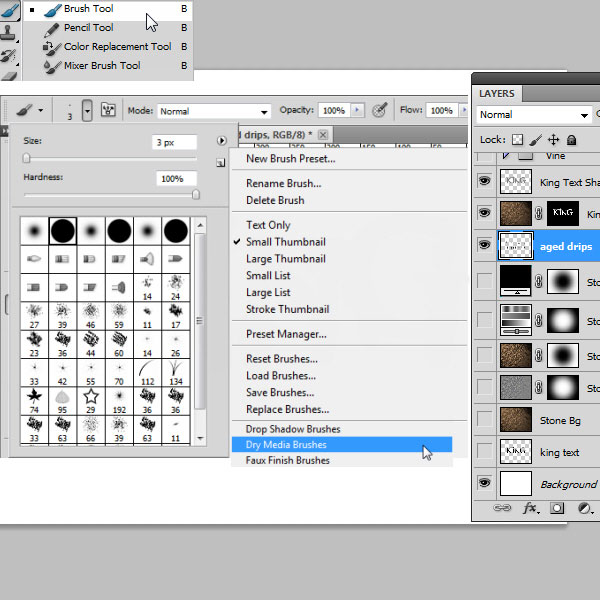600x600 pixels.
Task: Toggle lock transparent pixels icon
Action: coord(517,140)
